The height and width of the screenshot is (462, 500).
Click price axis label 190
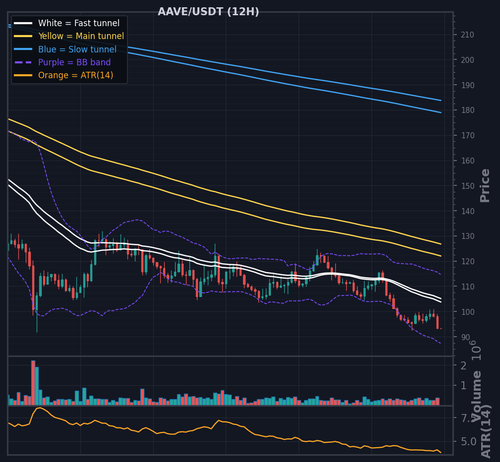click(x=467, y=85)
